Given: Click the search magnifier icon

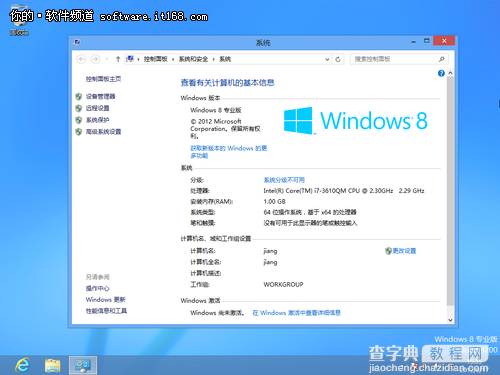Looking at the screenshot, I should click(x=442, y=59).
